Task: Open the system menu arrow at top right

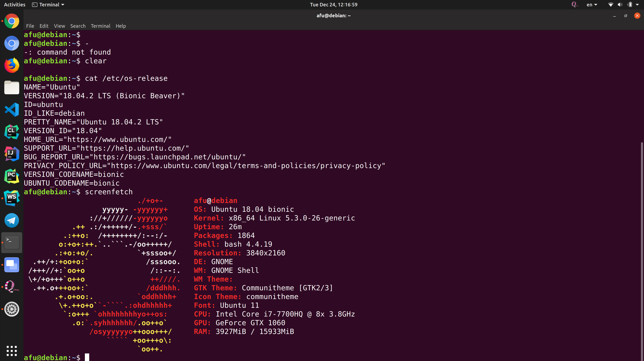Action: (x=637, y=5)
